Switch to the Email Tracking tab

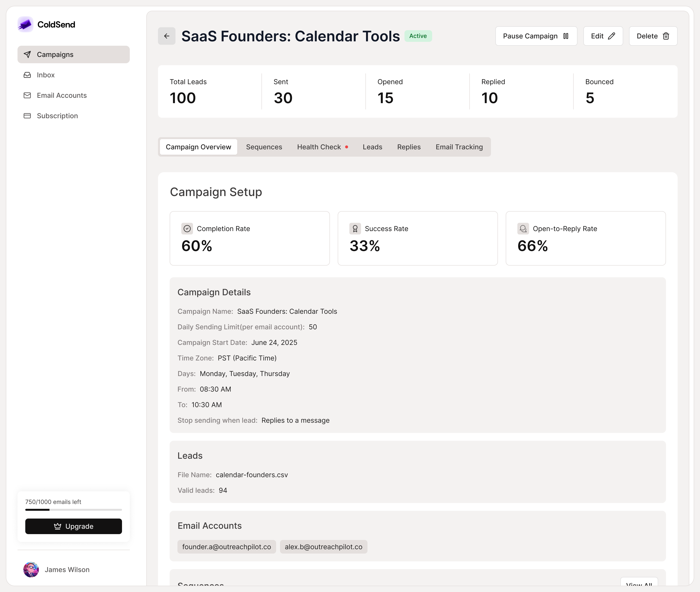point(459,147)
